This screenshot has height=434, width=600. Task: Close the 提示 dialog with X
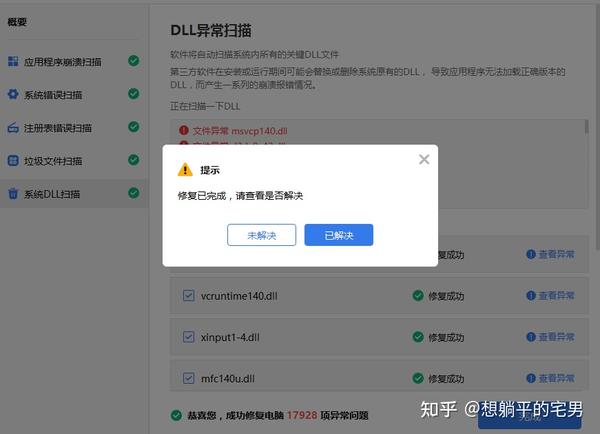point(424,159)
